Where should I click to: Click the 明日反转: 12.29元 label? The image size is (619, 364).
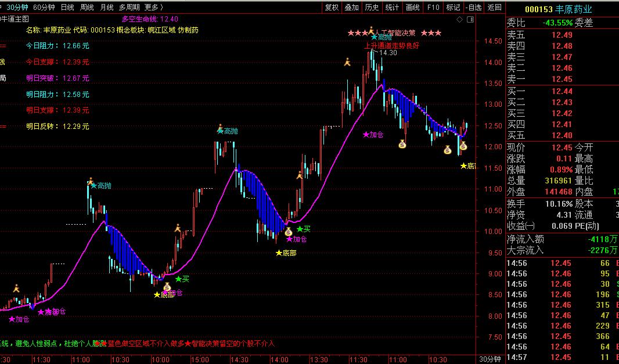pyautogui.click(x=57, y=127)
